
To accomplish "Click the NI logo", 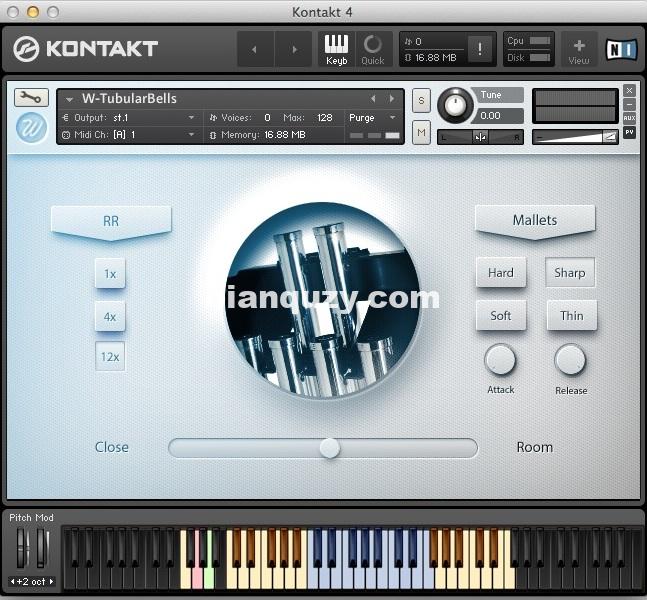I will 621,50.
